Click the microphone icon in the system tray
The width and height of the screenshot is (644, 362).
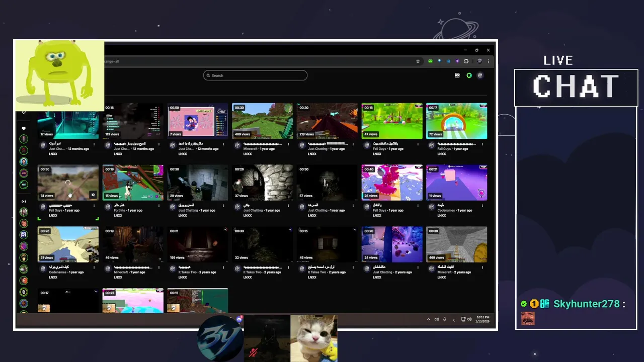click(x=444, y=319)
